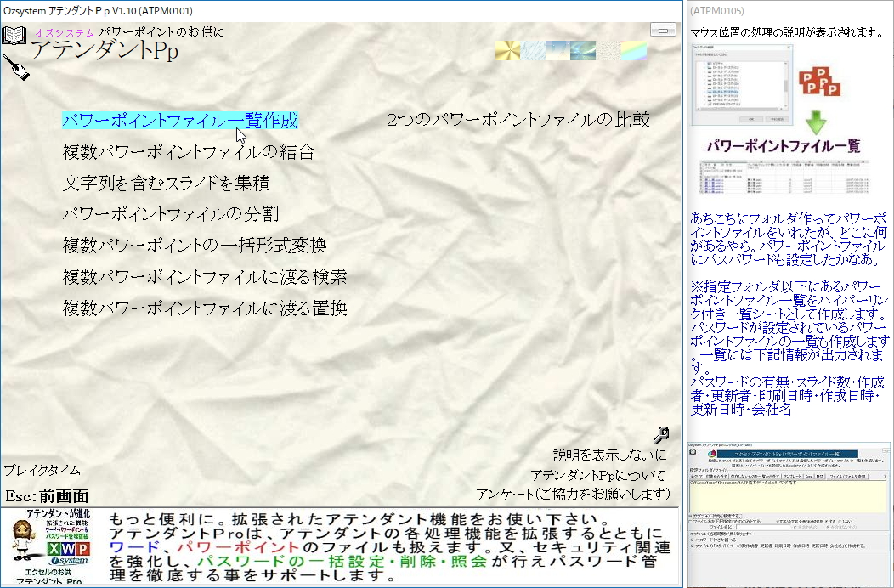Check the パスワード付きも調べる option
Image resolution: width=894 pixels, height=588 pixels.
692,540
